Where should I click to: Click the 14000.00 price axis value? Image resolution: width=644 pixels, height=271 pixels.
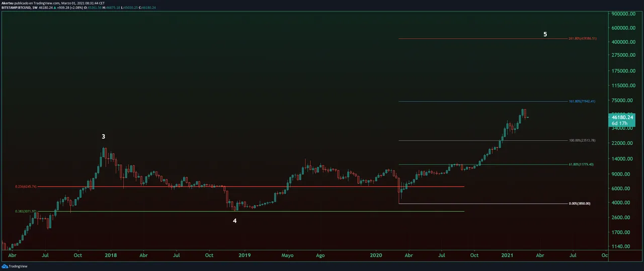pyautogui.click(x=622, y=159)
